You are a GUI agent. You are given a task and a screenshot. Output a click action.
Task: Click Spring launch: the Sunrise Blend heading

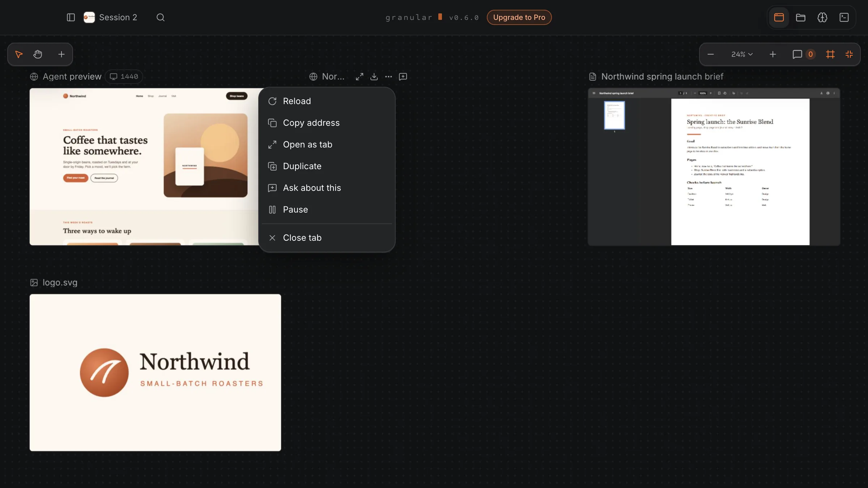(730, 122)
